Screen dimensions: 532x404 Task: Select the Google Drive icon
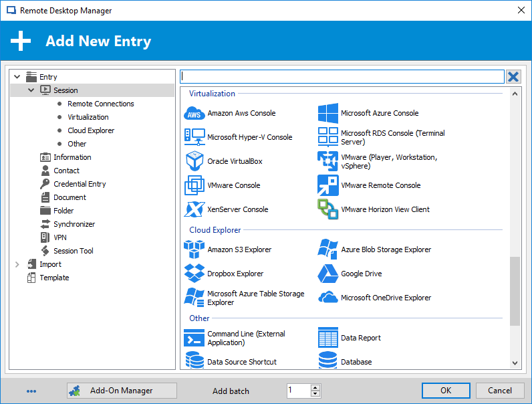(327, 274)
